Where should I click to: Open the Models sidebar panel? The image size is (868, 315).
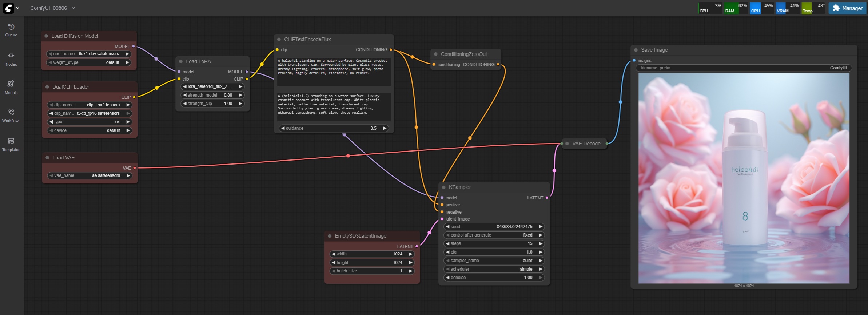pyautogui.click(x=11, y=88)
